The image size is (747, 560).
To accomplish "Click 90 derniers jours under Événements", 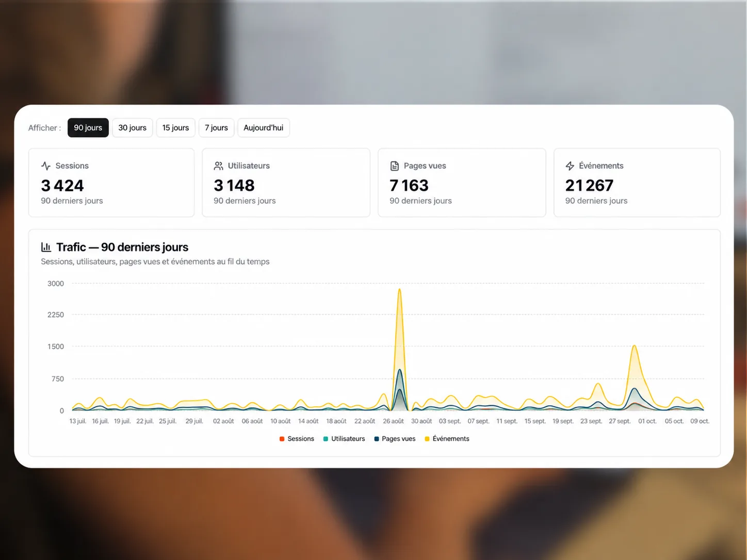I will point(596,201).
